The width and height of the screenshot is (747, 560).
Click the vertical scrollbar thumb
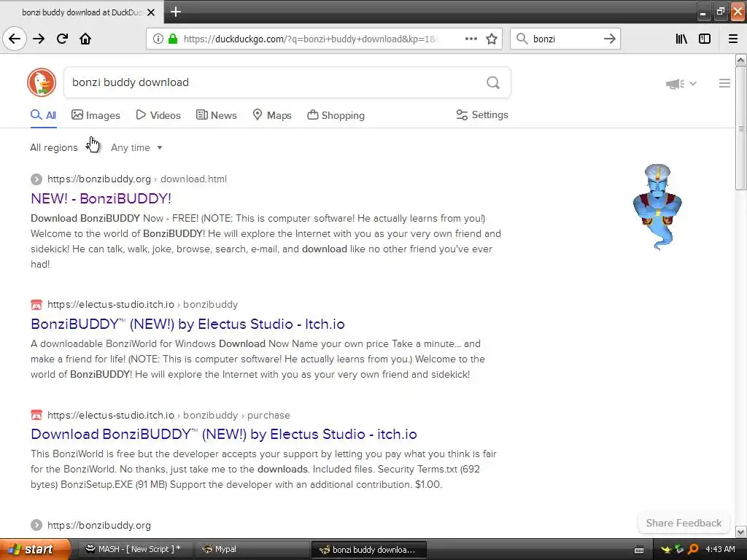click(x=741, y=128)
